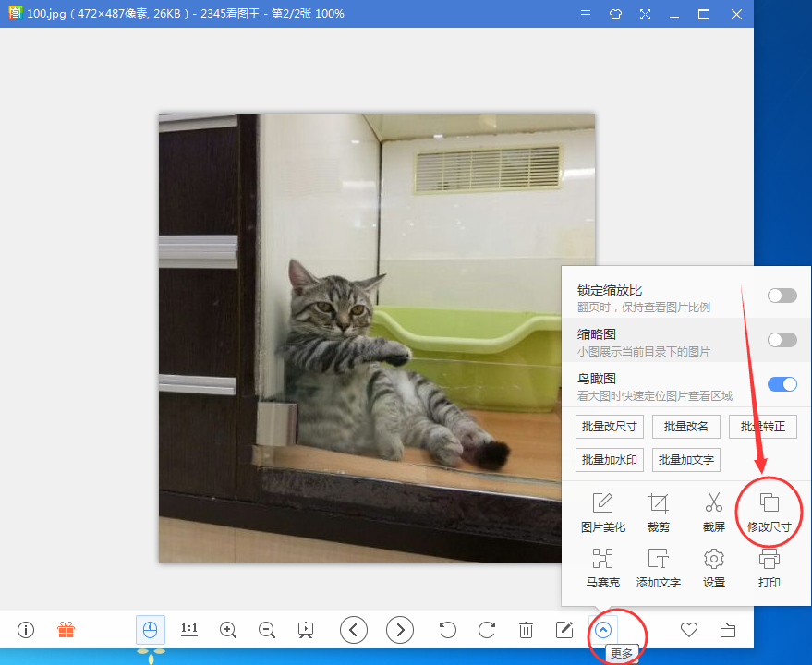Select the 裁剪 crop tool
This screenshot has width=812, height=665.
659,511
